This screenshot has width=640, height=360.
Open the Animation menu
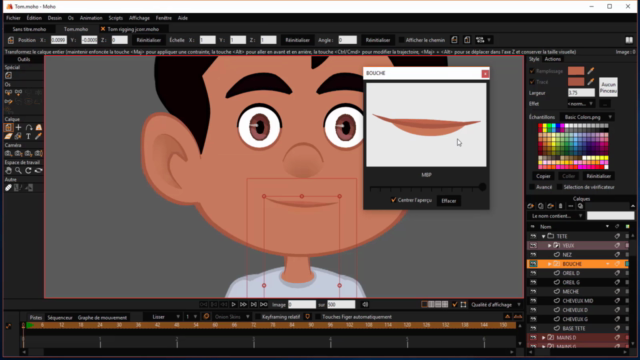(x=91, y=18)
